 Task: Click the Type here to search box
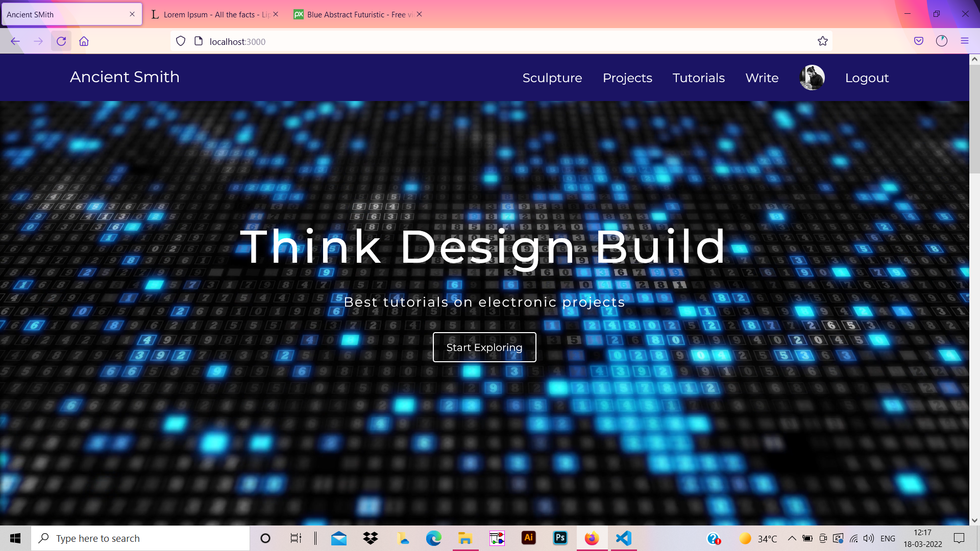coord(140,538)
